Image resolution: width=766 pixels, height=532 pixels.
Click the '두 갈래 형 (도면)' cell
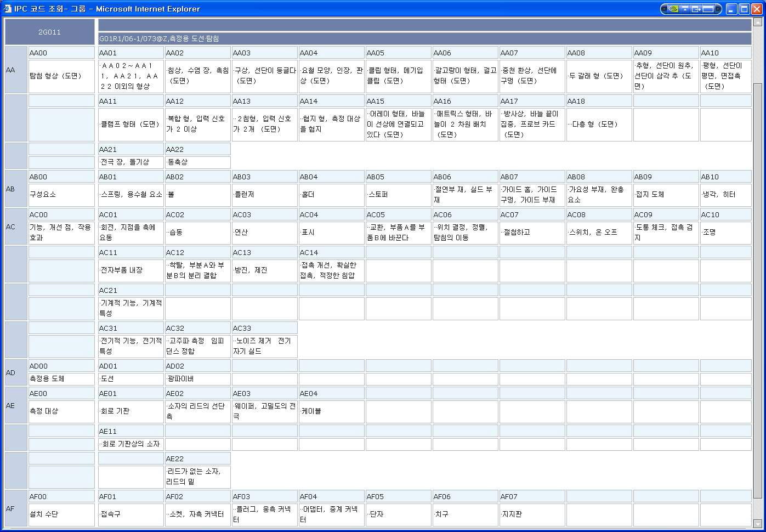pos(599,76)
